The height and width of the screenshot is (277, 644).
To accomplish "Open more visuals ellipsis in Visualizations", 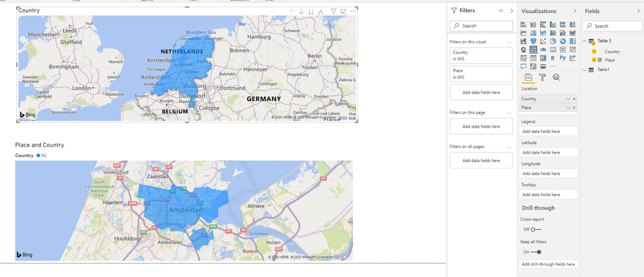I will [x=553, y=66].
